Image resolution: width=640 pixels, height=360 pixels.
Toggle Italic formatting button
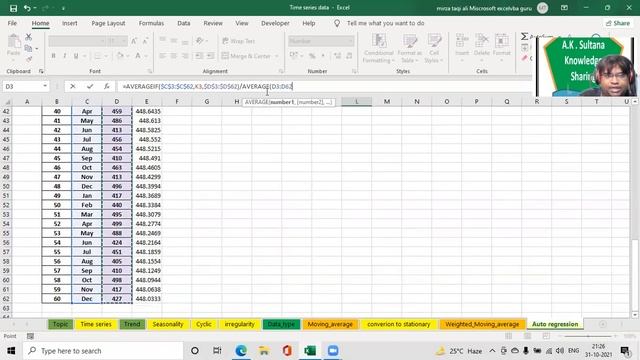(64, 56)
